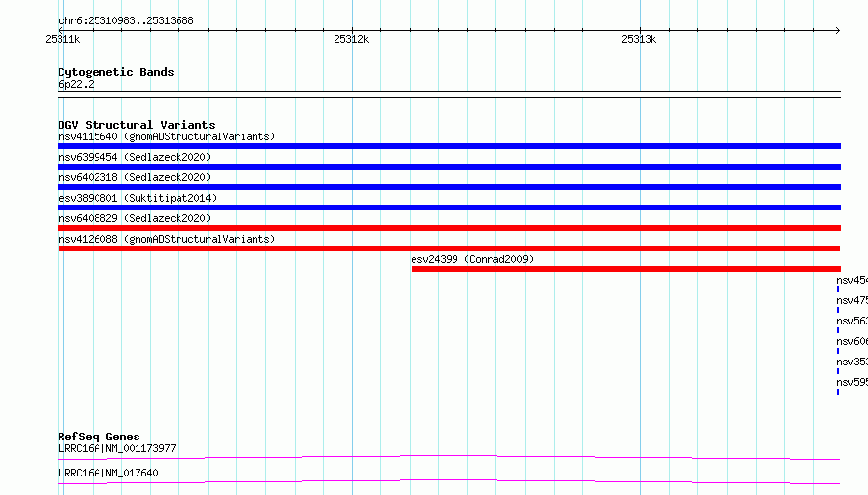Select the RefSeq Genes track heading
This screenshot has height=495, width=868.
tap(99, 437)
